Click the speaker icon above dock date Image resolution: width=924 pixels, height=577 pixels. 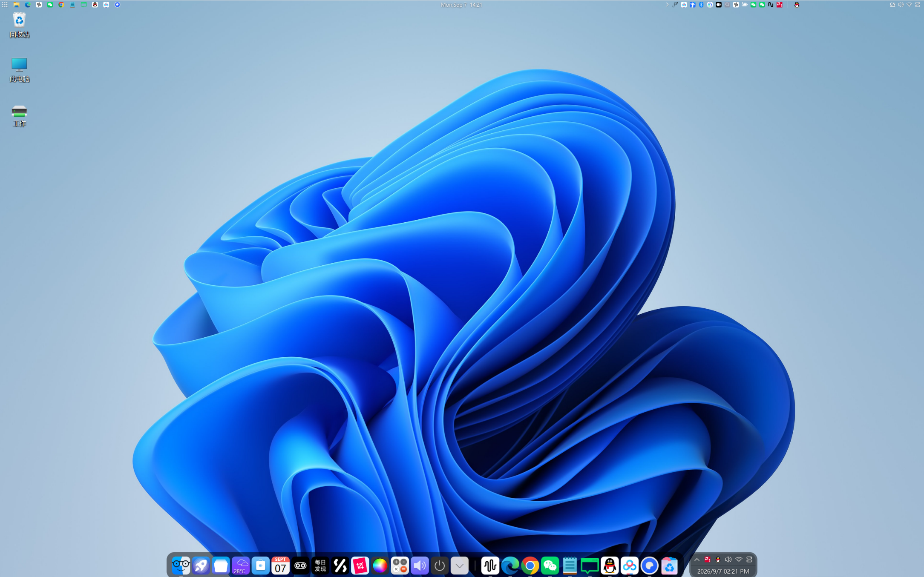(x=728, y=560)
